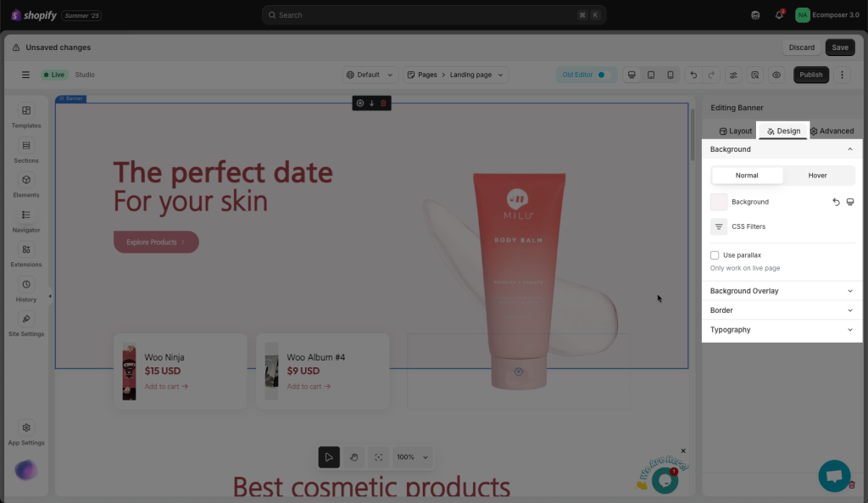Collapse the left sidebar arrow
The image size is (868, 503).
click(x=50, y=296)
